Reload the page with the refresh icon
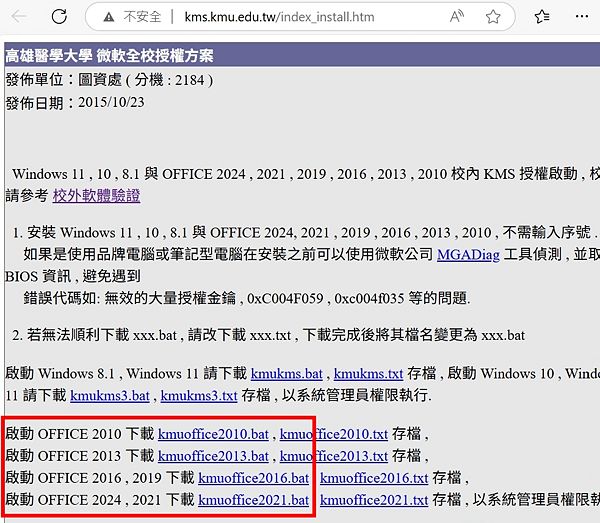The image size is (600, 523). (x=59, y=17)
